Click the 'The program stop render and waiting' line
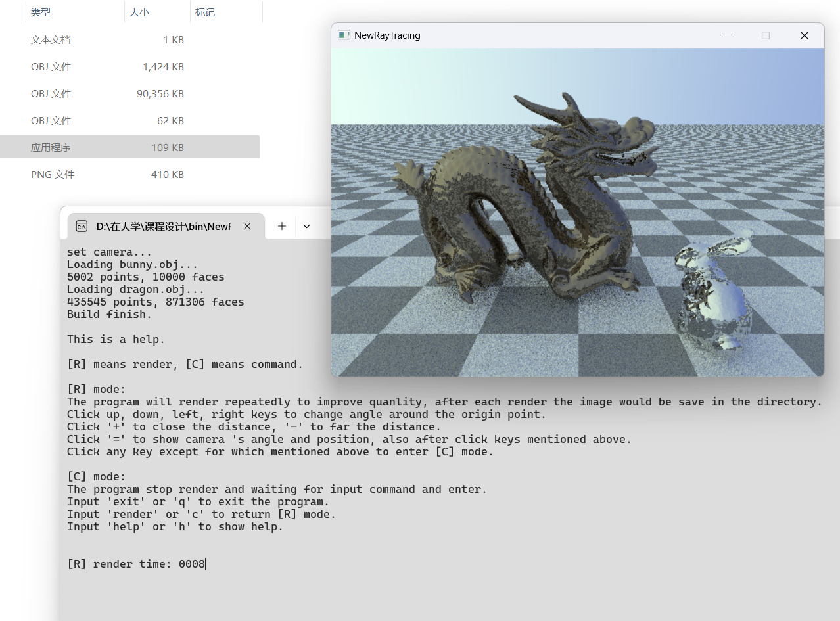 coord(277,489)
